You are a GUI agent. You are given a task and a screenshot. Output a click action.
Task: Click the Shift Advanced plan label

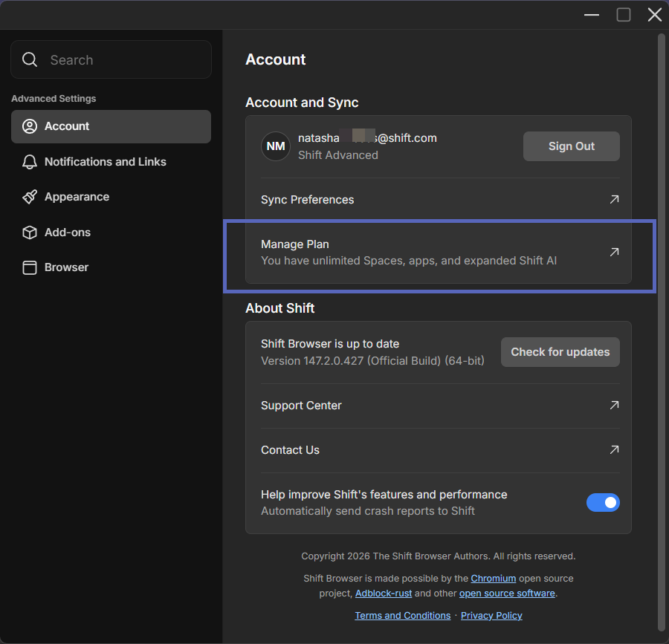tap(338, 155)
